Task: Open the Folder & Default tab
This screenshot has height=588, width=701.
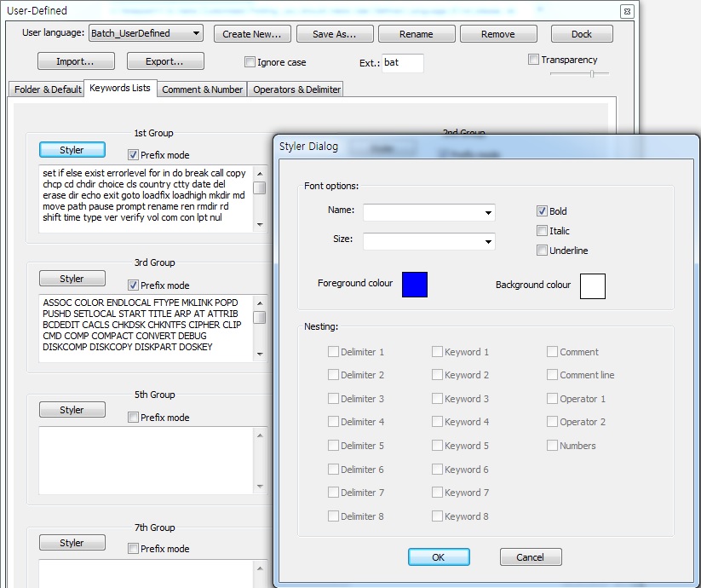Action: click(46, 89)
